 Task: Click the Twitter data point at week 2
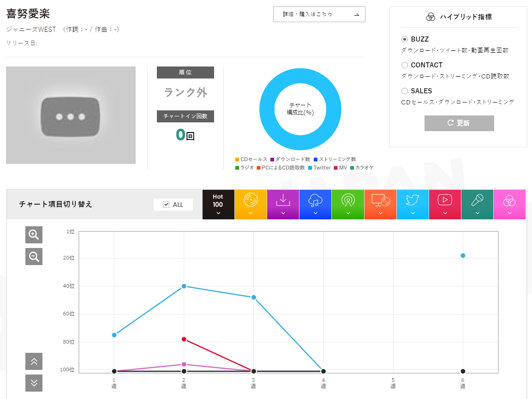[184, 286]
